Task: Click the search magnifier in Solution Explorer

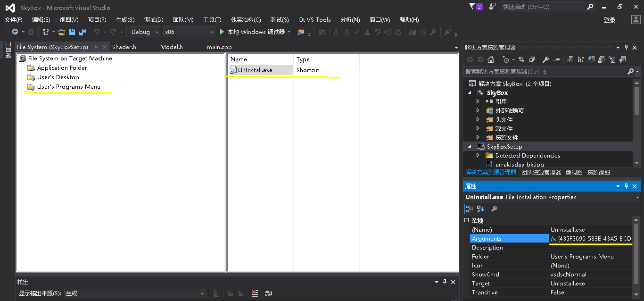Action: point(631,72)
